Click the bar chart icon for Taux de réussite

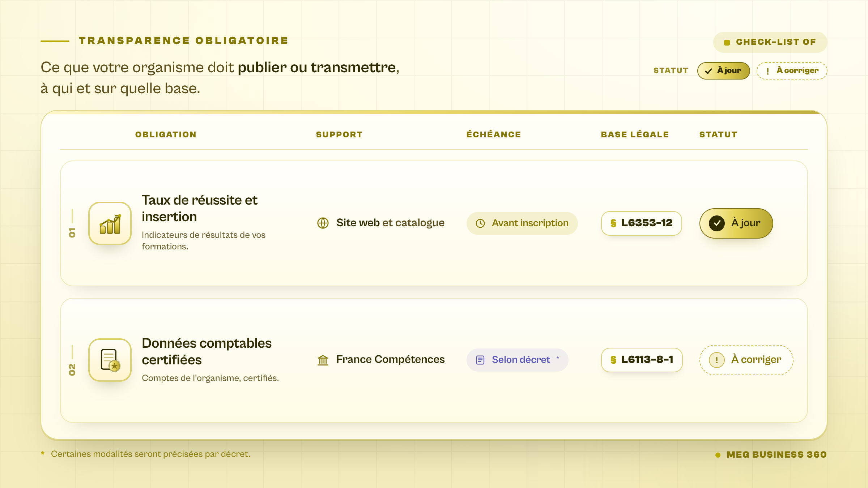click(x=110, y=223)
